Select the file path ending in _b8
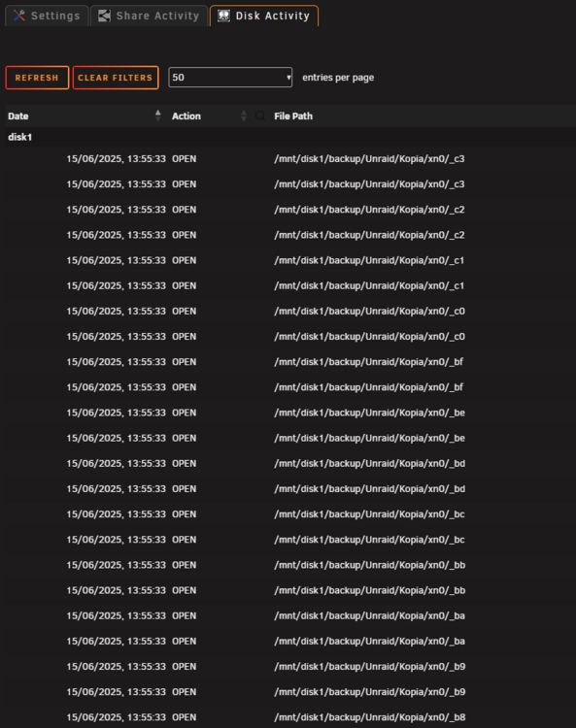This screenshot has width=576, height=728. [x=370, y=717]
